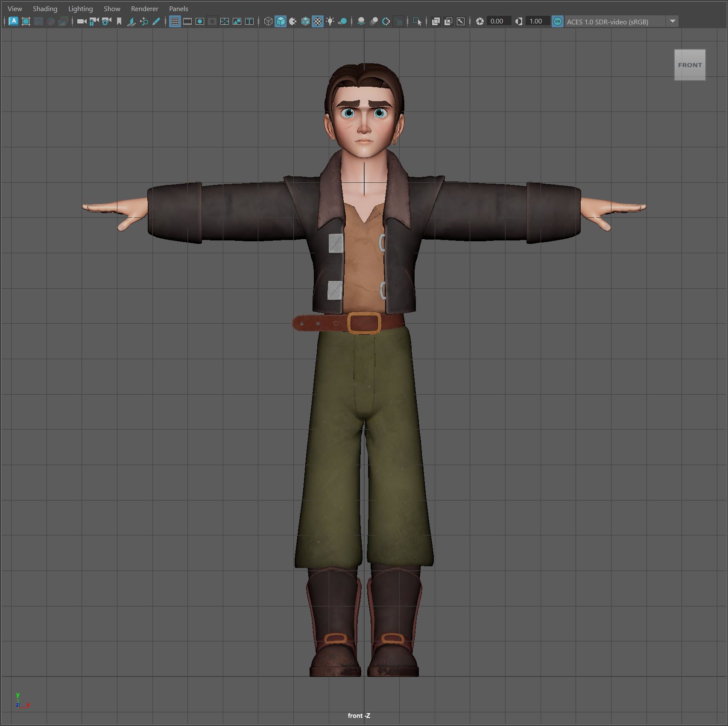This screenshot has height=726, width=728.
Task: Toggle the viewport Grid display
Action: click(175, 21)
